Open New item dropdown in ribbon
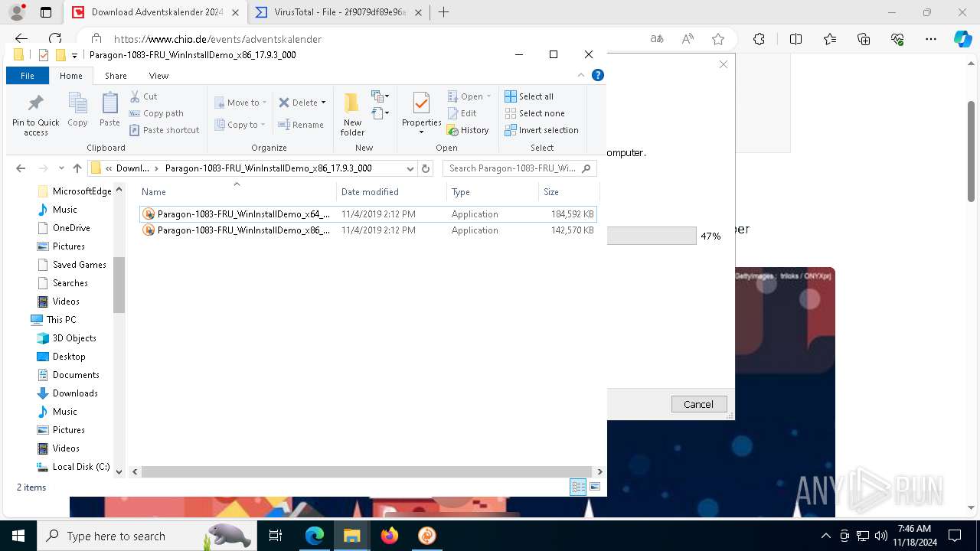980x551 pixels. coord(381,96)
